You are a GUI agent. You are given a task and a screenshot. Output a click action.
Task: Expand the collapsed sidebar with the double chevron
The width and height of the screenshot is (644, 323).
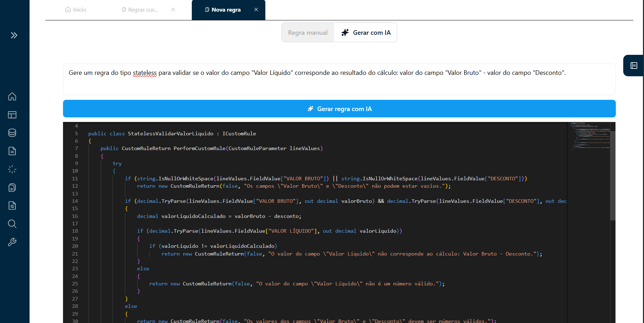14,35
